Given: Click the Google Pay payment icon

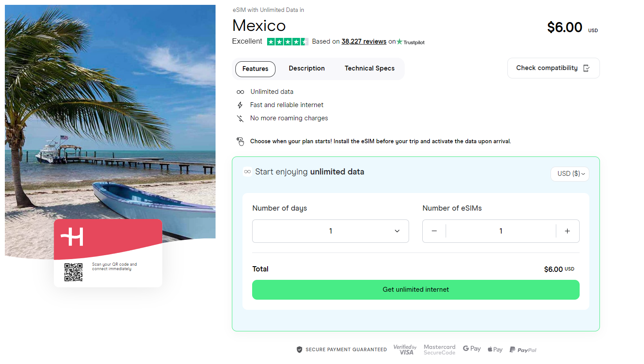Looking at the screenshot, I should click(471, 349).
